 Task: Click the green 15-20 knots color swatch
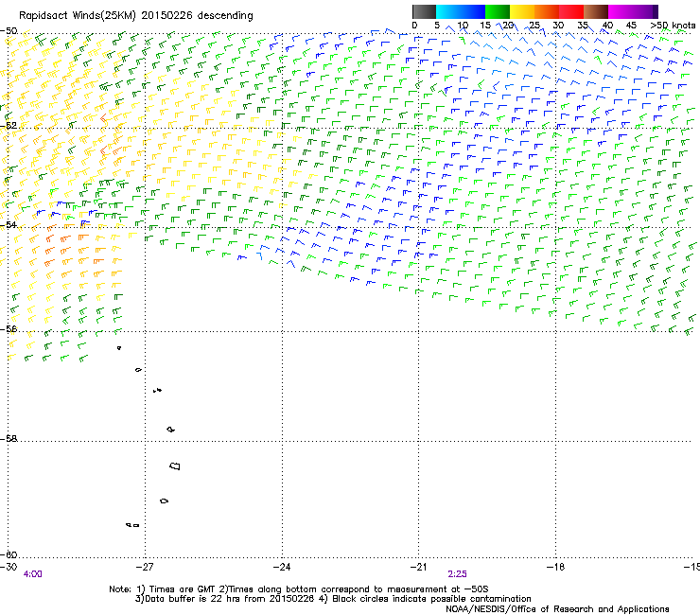498,11
